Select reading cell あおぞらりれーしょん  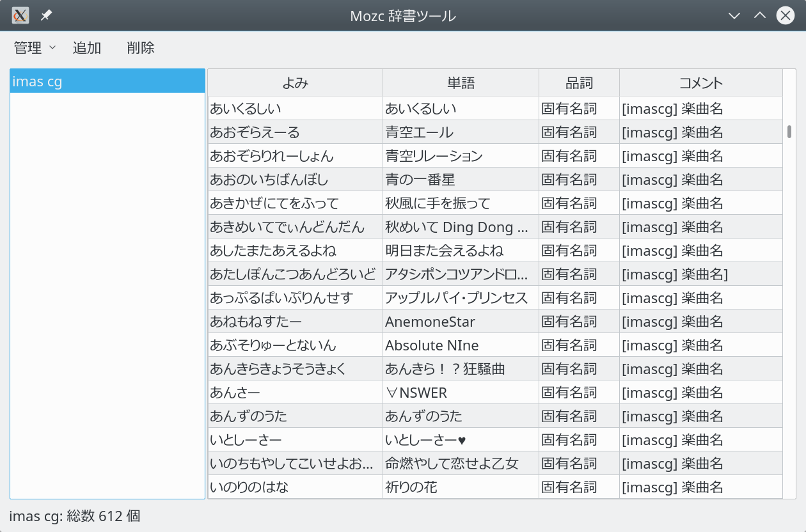[x=296, y=156]
